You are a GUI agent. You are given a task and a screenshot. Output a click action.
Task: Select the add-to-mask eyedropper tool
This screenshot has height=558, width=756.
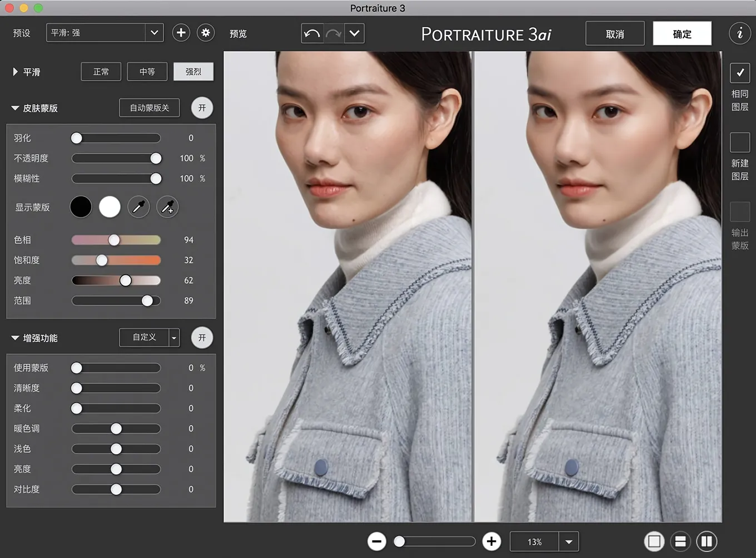click(x=167, y=207)
